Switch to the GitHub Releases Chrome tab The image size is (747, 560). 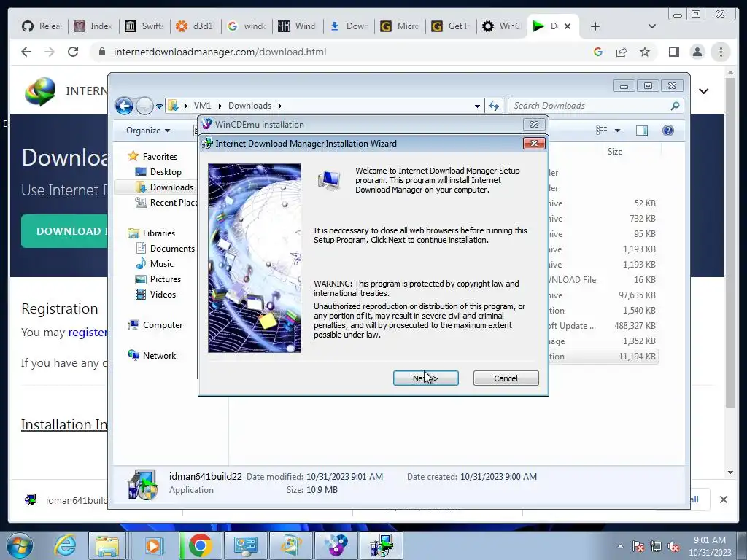click(42, 26)
